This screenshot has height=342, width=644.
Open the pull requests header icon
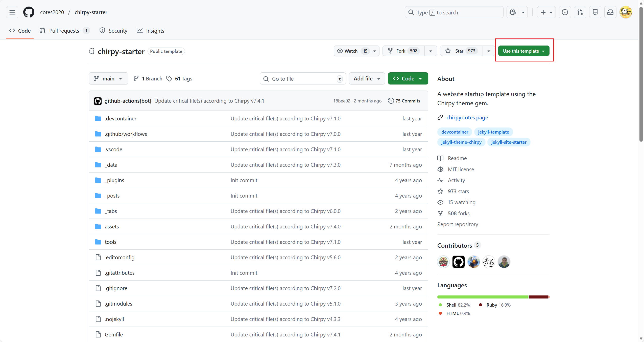pos(580,12)
